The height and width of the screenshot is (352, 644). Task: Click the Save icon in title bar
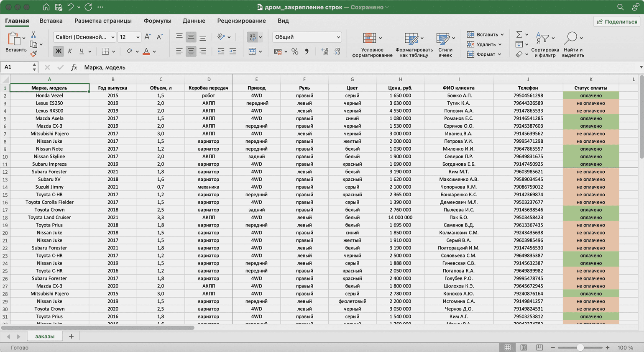coord(59,7)
